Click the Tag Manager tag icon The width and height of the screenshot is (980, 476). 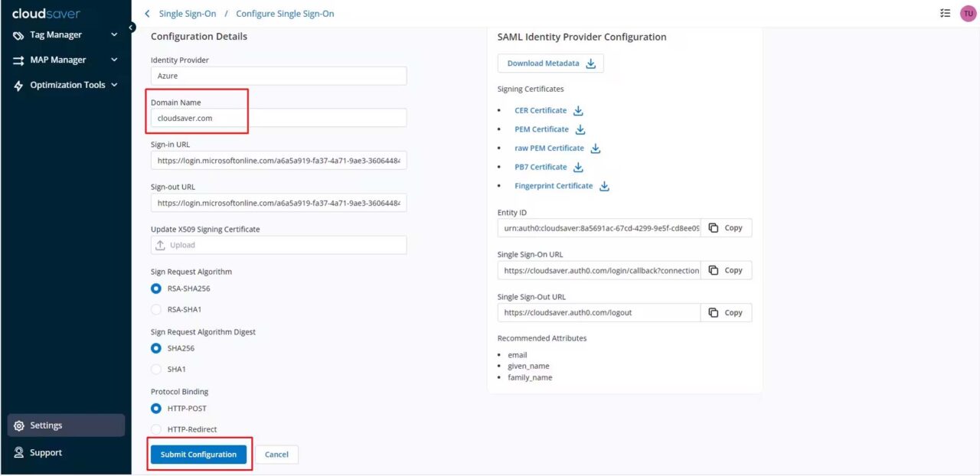18,34
